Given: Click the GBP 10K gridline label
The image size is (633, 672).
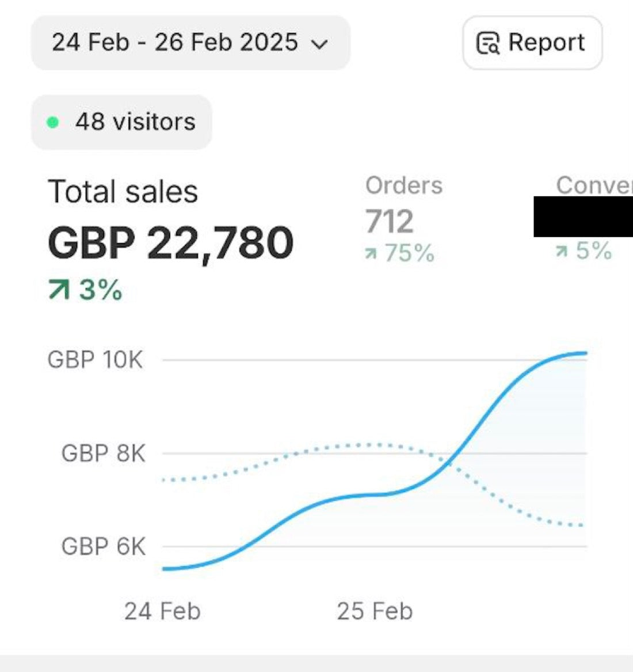Looking at the screenshot, I should point(94,360).
